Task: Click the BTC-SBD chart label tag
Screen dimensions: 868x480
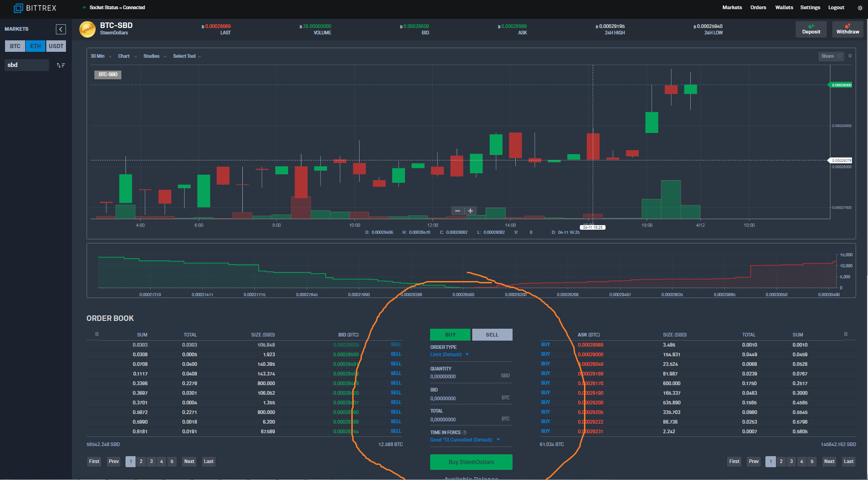Action: click(x=108, y=75)
